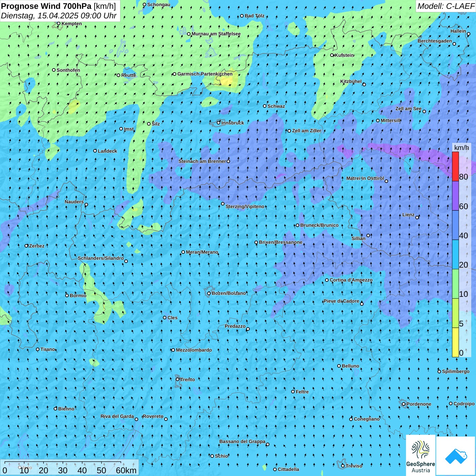
Task: Click the purple 60 km/h legend color
Action: (455, 196)
